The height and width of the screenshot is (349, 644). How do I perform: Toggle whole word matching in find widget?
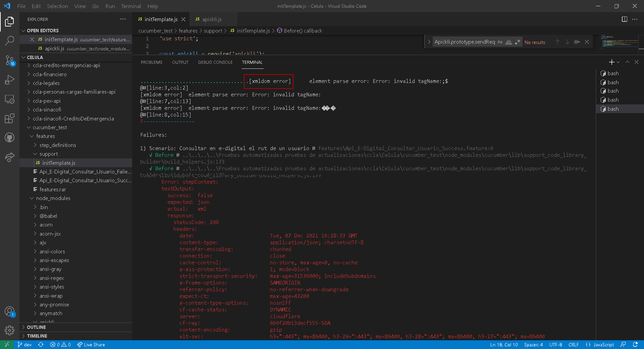[508, 42]
